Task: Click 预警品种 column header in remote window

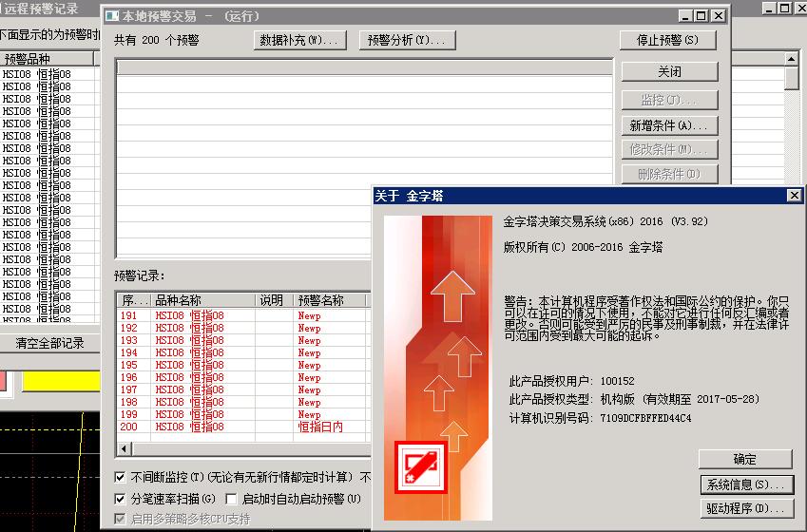Action: point(47,59)
